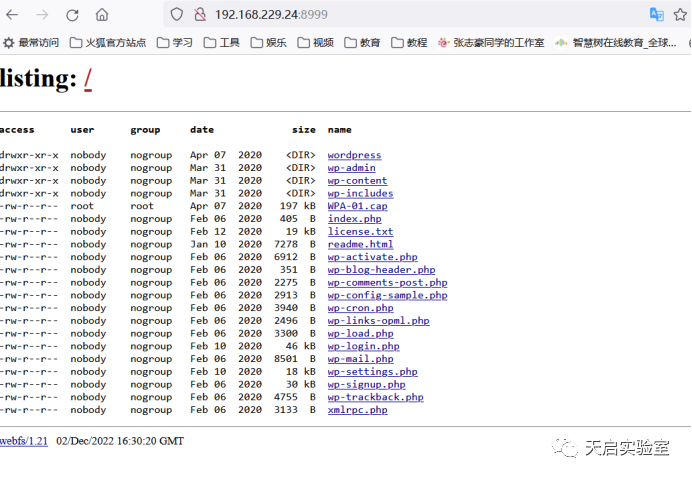692x478 pixels.
Task: Open the wp-settings.php link
Action: point(372,372)
